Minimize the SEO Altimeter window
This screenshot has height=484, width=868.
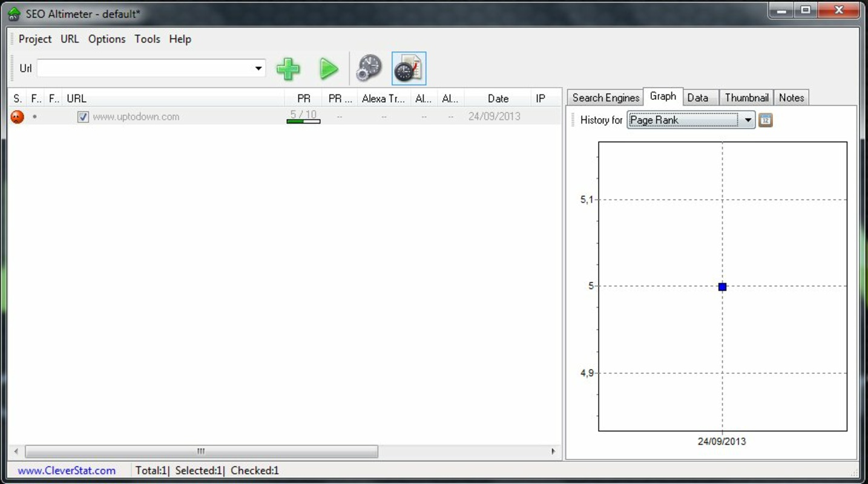coord(783,10)
